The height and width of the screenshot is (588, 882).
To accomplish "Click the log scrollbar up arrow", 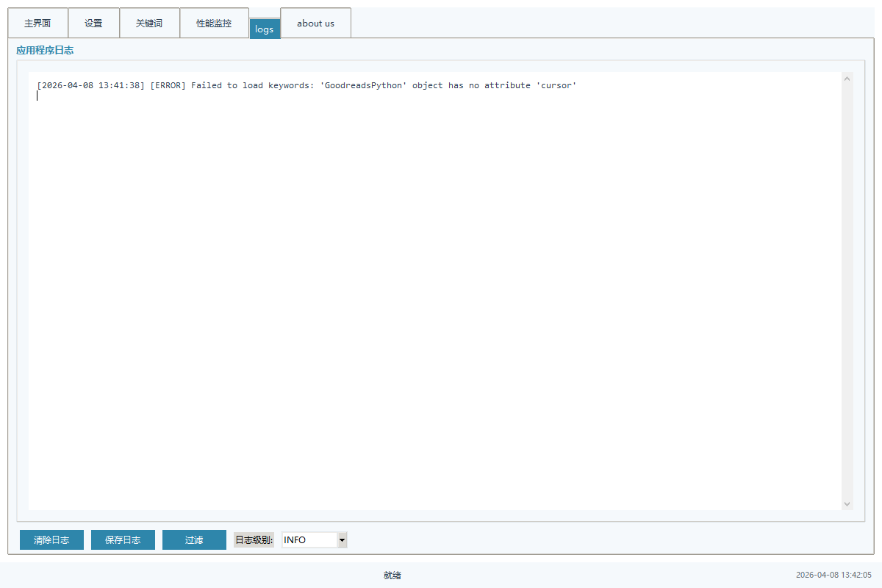I will (847, 79).
